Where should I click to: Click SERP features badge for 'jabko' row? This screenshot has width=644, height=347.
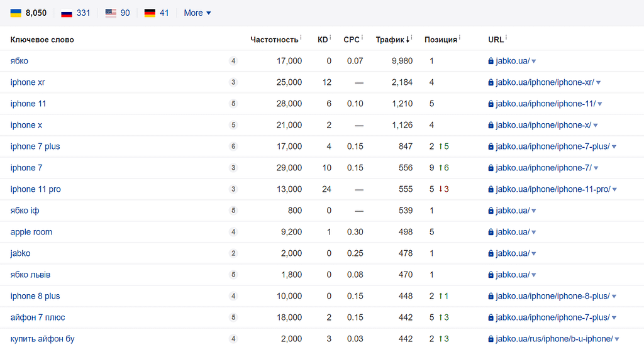tap(233, 253)
